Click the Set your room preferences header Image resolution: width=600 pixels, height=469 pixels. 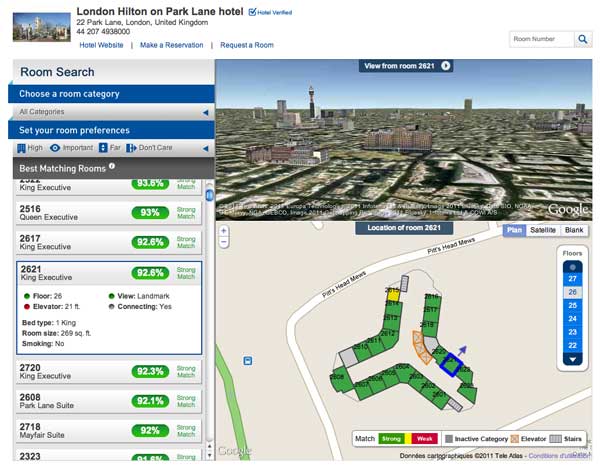[x=111, y=130]
